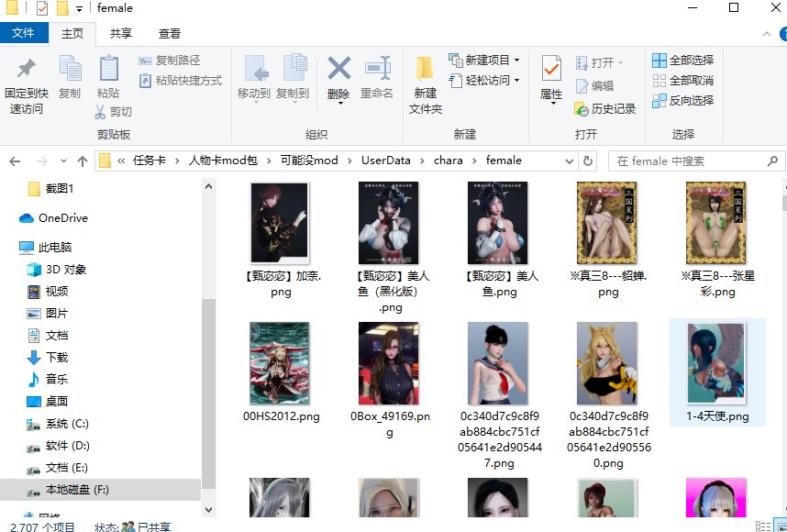Go up one folder level arrow
Viewport: 787px width, 532px height.
(83, 161)
